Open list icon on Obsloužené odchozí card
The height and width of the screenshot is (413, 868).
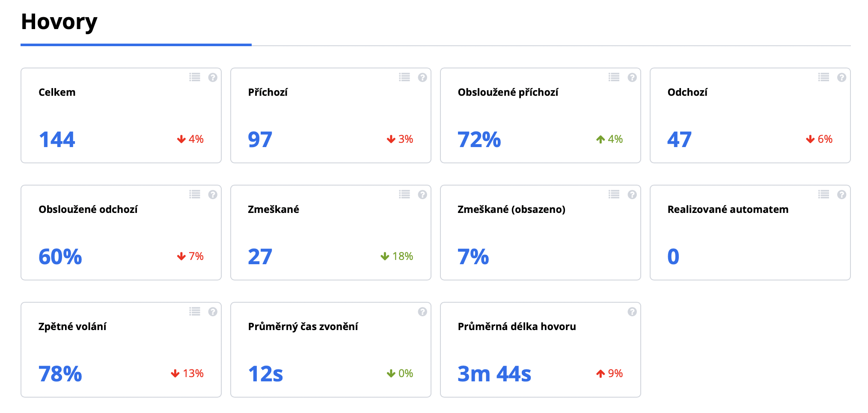coord(195,195)
